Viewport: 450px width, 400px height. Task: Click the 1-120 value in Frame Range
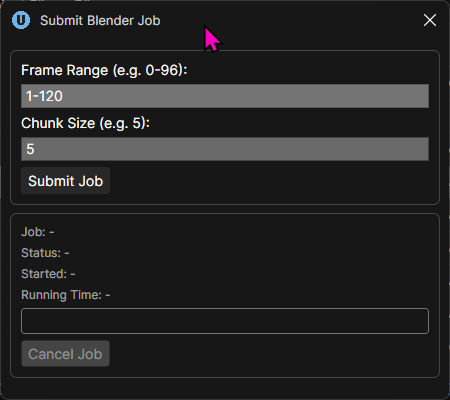[44, 96]
